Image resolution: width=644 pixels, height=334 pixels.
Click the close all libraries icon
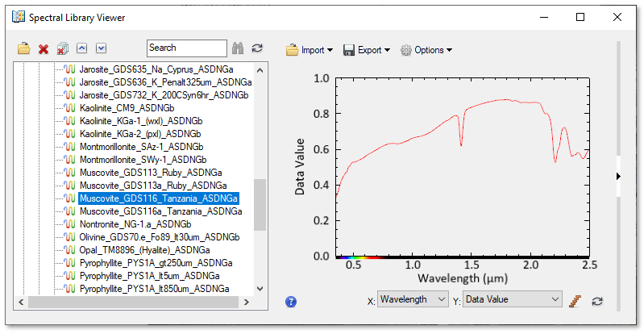click(x=63, y=49)
